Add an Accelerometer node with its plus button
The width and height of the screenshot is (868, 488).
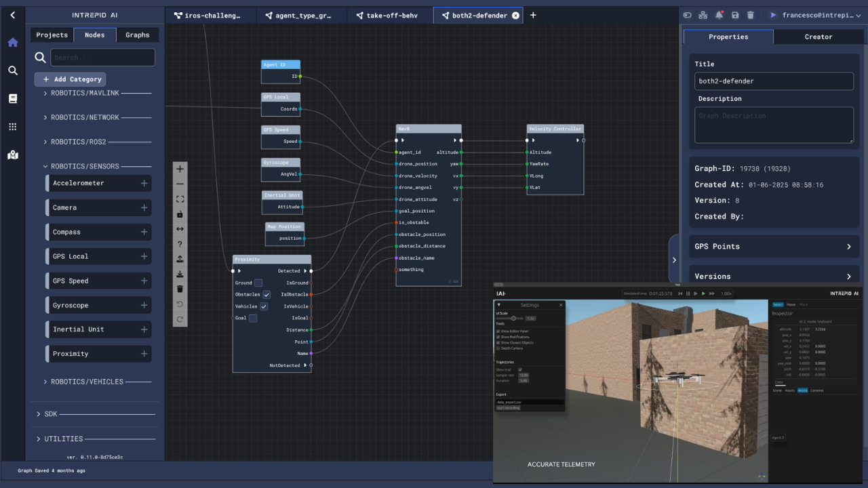tap(144, 183)
